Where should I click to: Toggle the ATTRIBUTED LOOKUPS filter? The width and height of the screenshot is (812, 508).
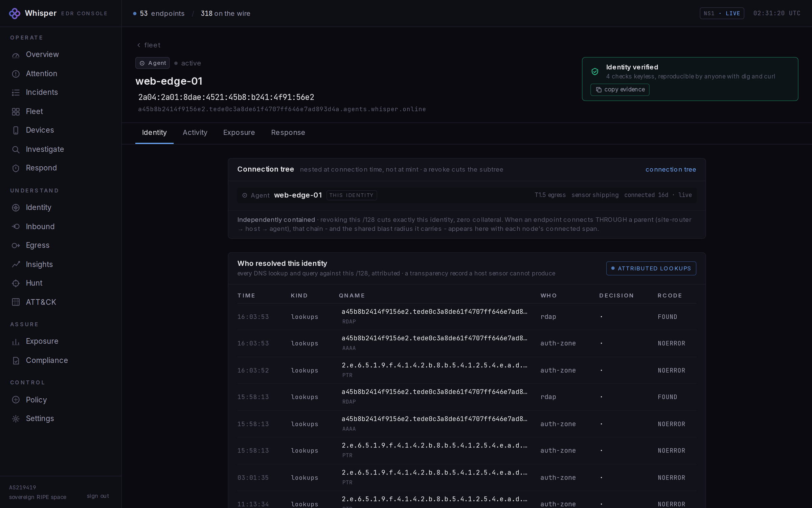pyautogui.click(x=651, y=269)
